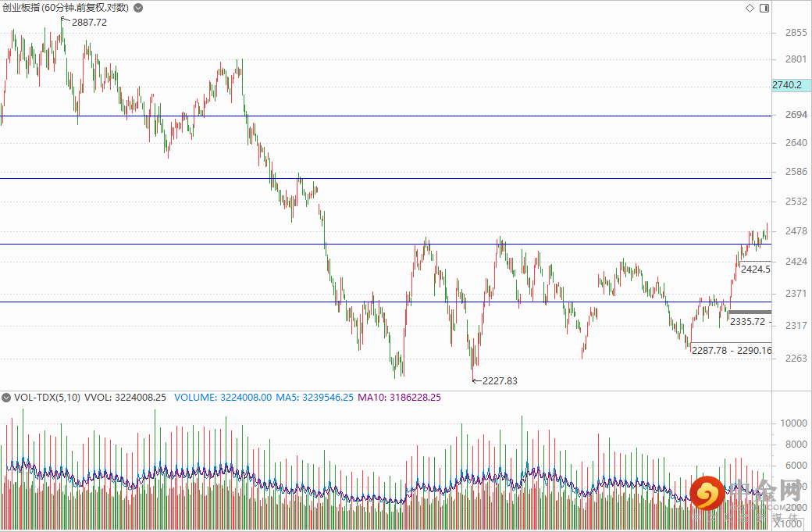The width and height of the screenshot is (812, 532).
Task: Click the 2887.72 high price label
Action: point(89,23)
